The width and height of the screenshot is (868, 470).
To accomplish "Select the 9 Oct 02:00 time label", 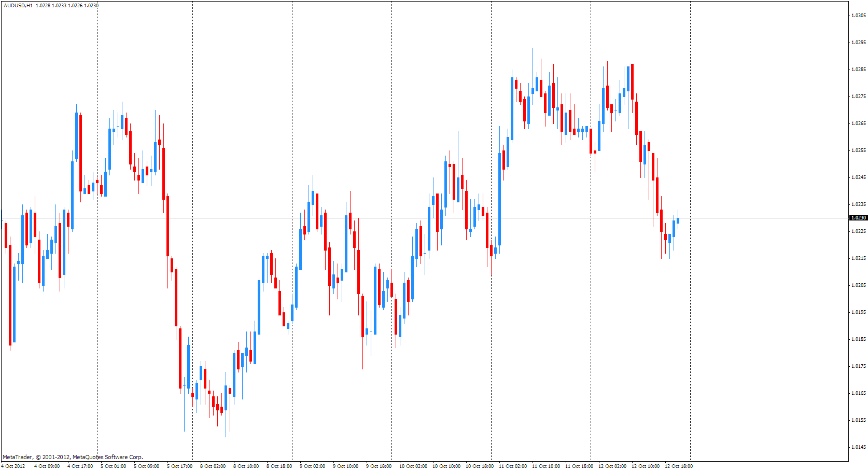I will (313, 466).
